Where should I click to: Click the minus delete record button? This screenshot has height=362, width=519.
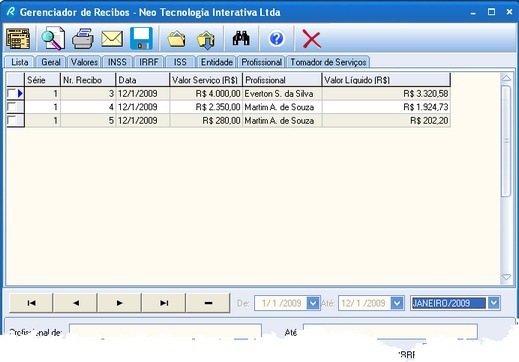pos(208,303)
